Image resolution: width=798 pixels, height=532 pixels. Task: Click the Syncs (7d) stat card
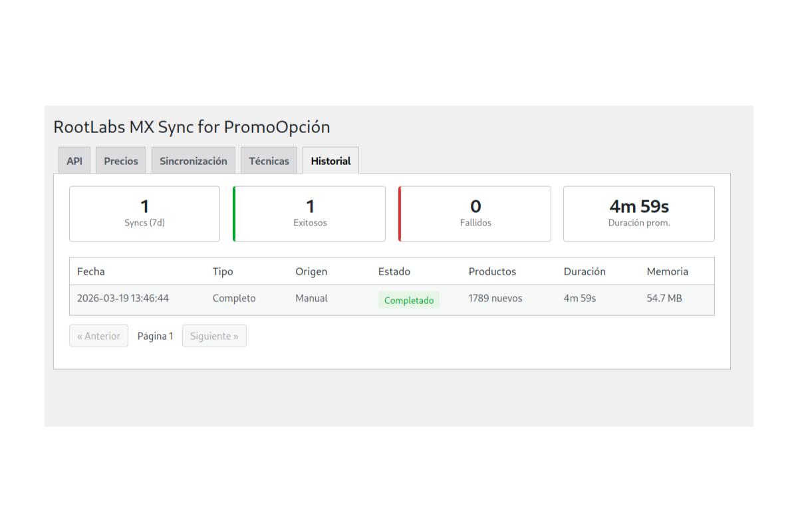tap(144, 213)
